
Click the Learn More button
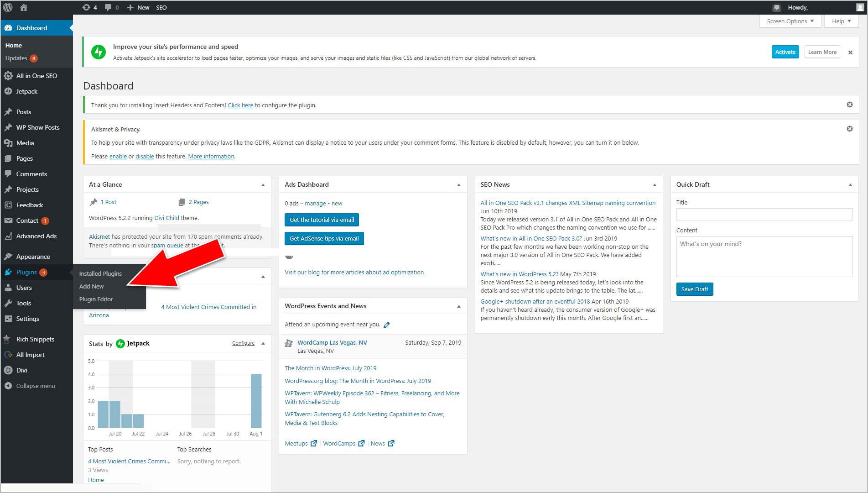[822, 52]
